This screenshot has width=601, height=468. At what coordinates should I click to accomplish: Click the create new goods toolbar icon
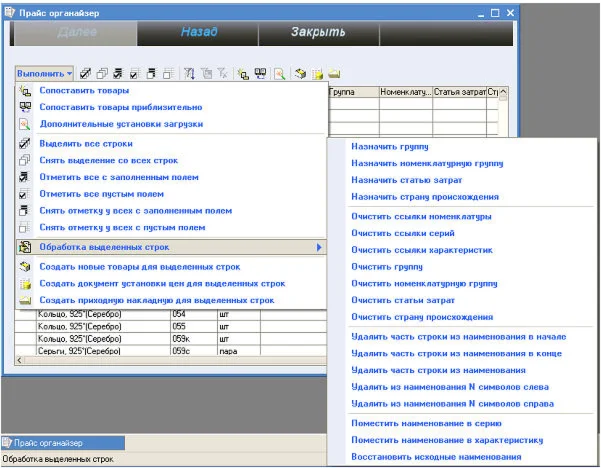300,74
